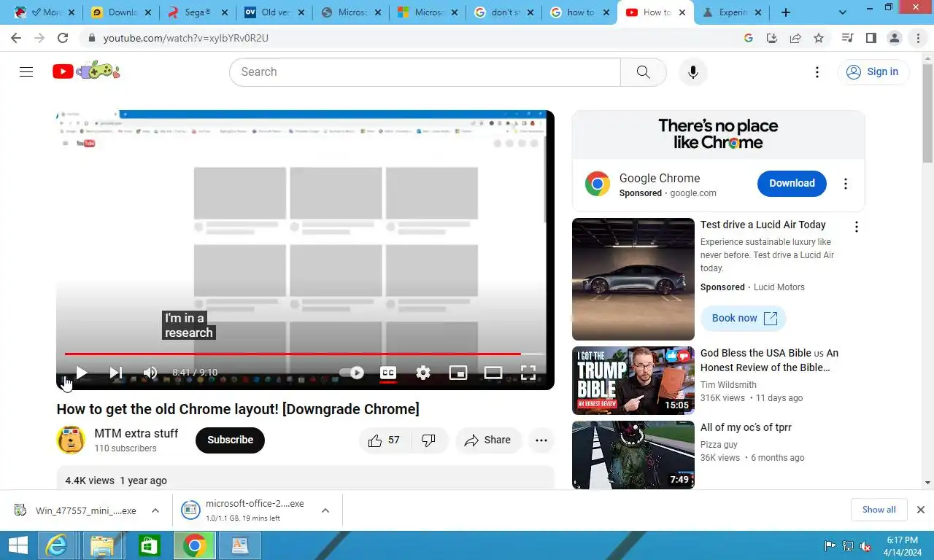Toggle closed captions CC button
This screenshot has width=934, height=560.
click(388, 373)
